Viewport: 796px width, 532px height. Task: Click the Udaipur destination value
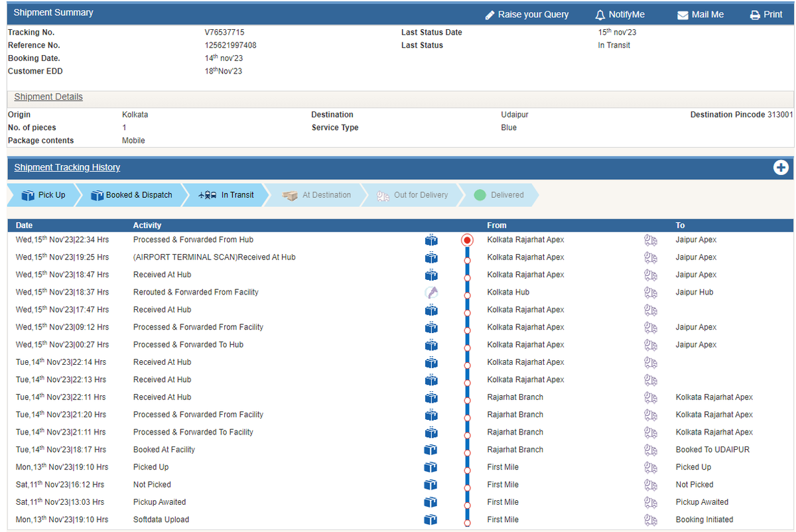(x=515, y=115)
